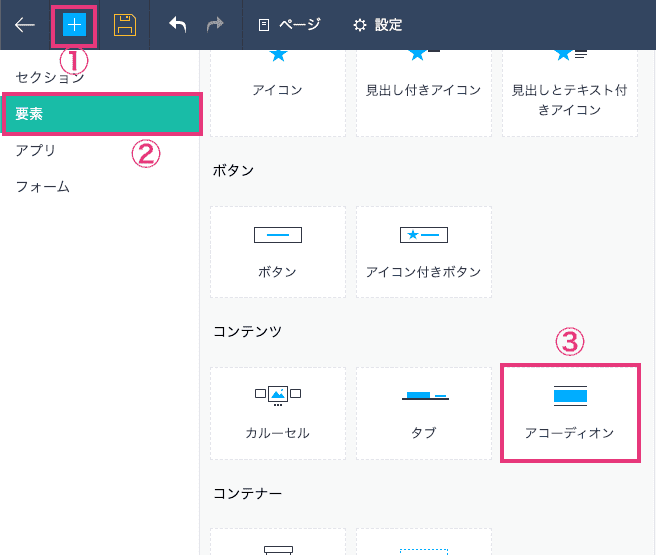
Task: Add the アコーディオン element
Action: tap(569, 413)
